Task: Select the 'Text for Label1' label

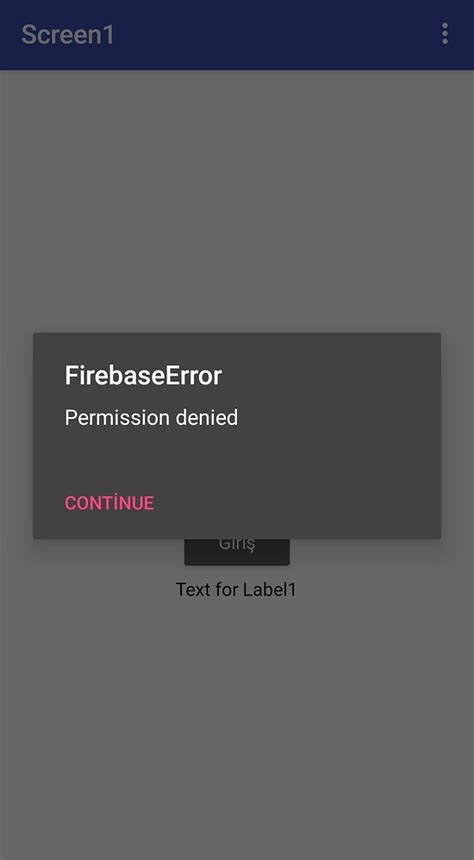Action: coord(236,590)
